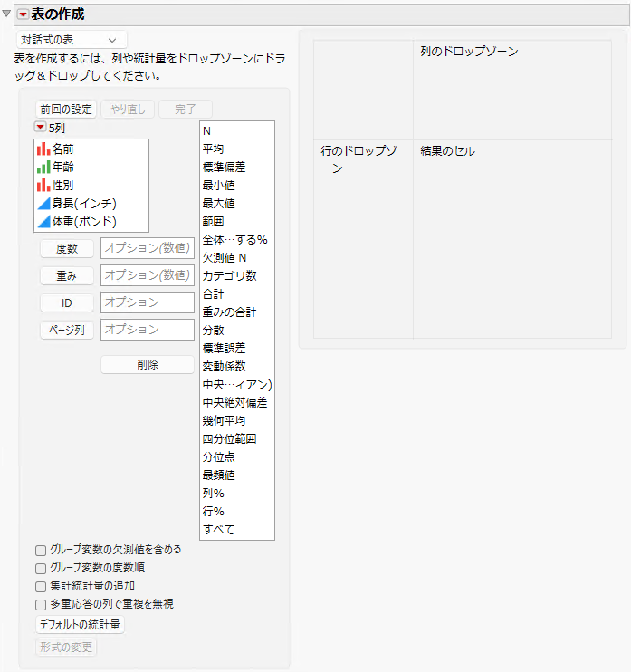Focus the 重み option field
This screenshot has width=631, height=672.
(x=148, y=275)
